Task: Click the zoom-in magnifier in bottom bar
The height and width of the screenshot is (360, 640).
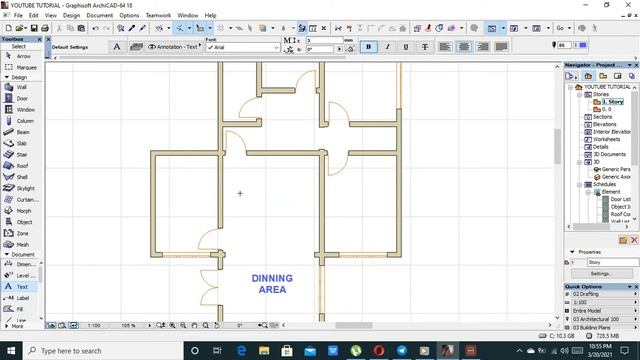Action: coord(173,325)
